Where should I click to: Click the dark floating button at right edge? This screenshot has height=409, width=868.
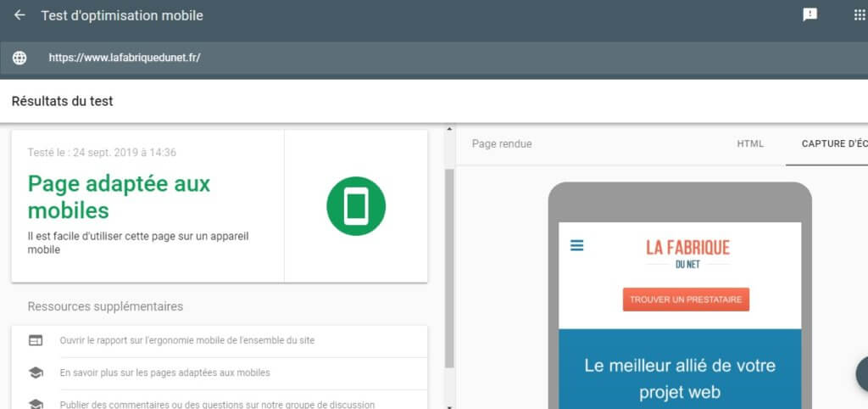coord(862,373)
